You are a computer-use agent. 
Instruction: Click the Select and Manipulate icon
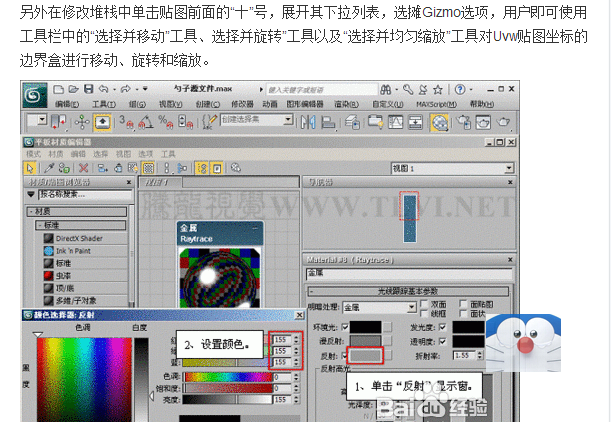coord(82,122)
